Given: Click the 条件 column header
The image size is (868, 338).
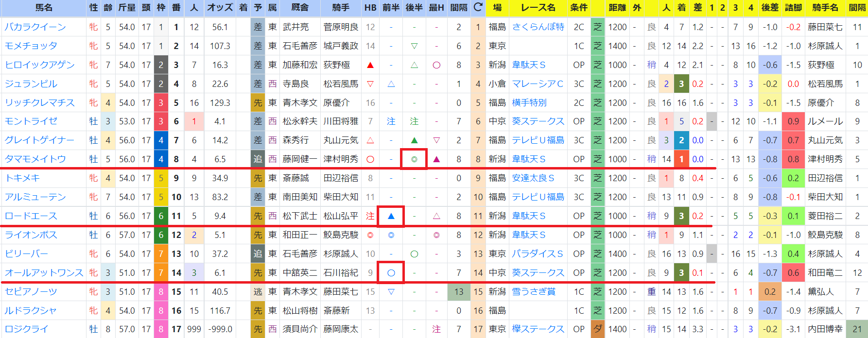Looking at the screenshot, I should point(579,8).
